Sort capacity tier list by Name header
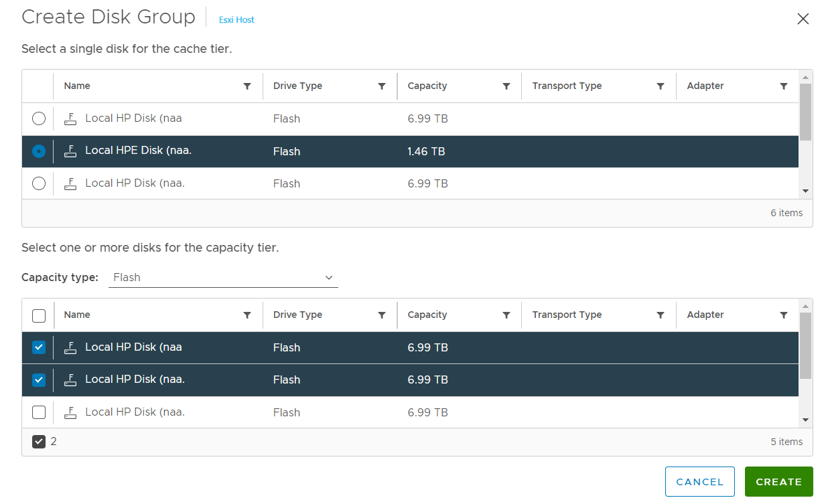The height and width of the screenshot is (504, 826). click(x=77, y=315)
